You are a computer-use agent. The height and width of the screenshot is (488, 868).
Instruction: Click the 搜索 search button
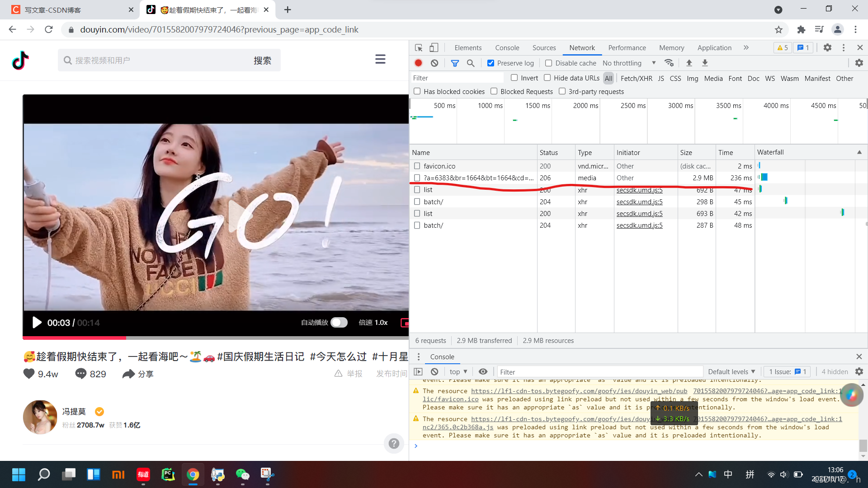tap(262, 60)
